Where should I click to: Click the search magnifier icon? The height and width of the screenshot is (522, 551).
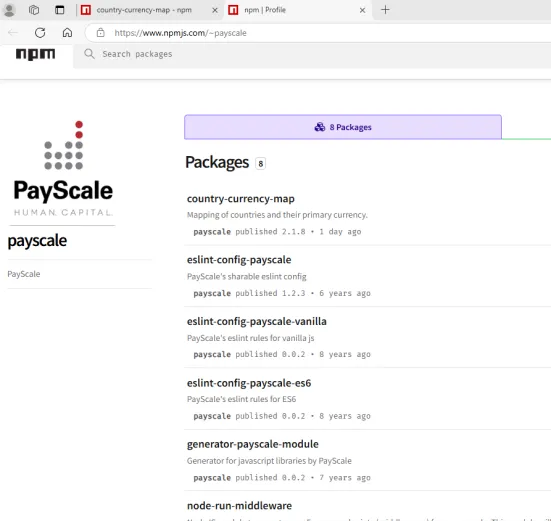tap(89, 54)
